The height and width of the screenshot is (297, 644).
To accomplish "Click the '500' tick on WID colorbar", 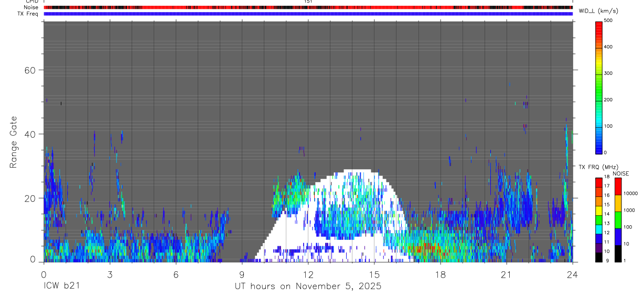I will coord(608,20).
